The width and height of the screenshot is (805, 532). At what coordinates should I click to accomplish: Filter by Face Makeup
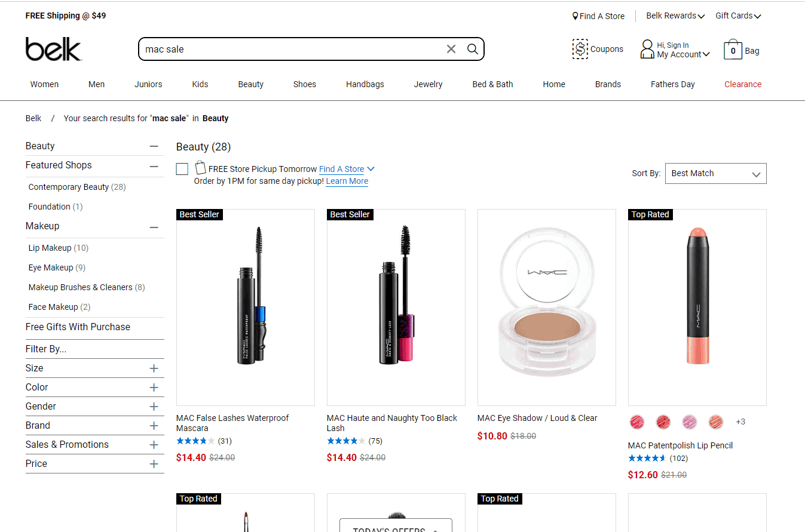click(59, 307)
